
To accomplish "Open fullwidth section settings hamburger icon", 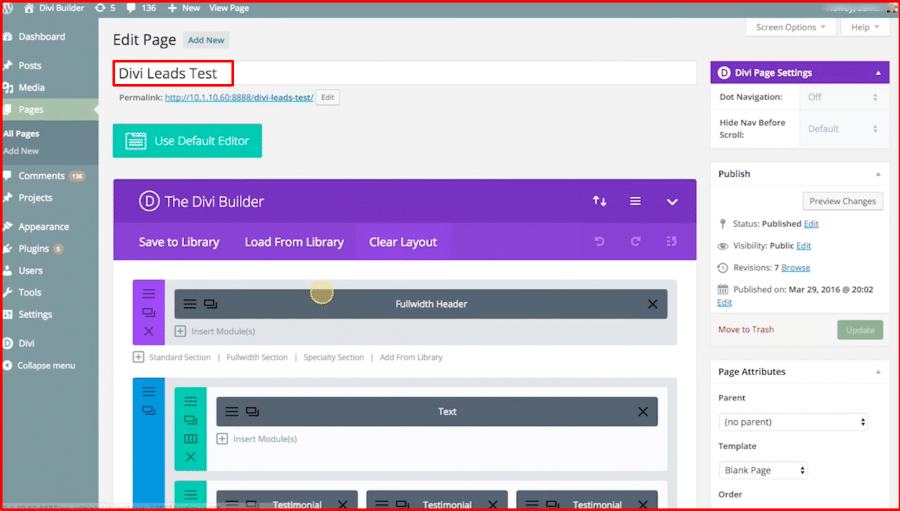I will pyautogui.click(x=149, y=294).
